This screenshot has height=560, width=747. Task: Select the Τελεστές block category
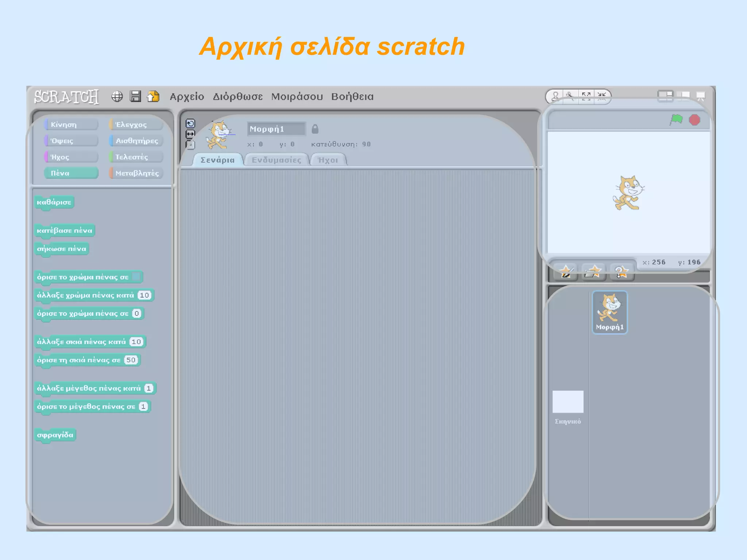click(x=136, y=157)
